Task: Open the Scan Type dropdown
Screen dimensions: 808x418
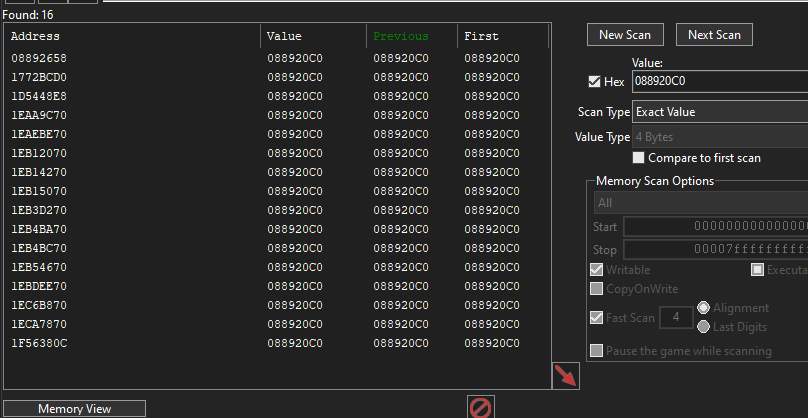Action: (x=720, y=112)
